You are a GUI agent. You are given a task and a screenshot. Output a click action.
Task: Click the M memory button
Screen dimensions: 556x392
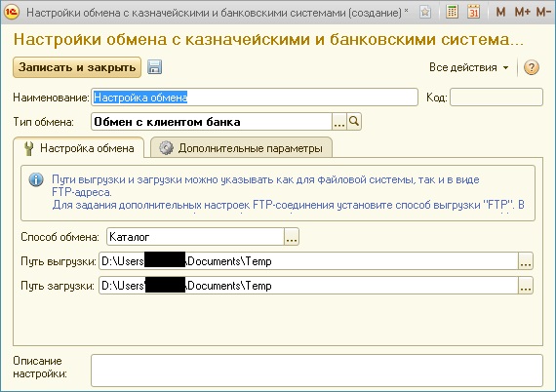click(500, 13)
